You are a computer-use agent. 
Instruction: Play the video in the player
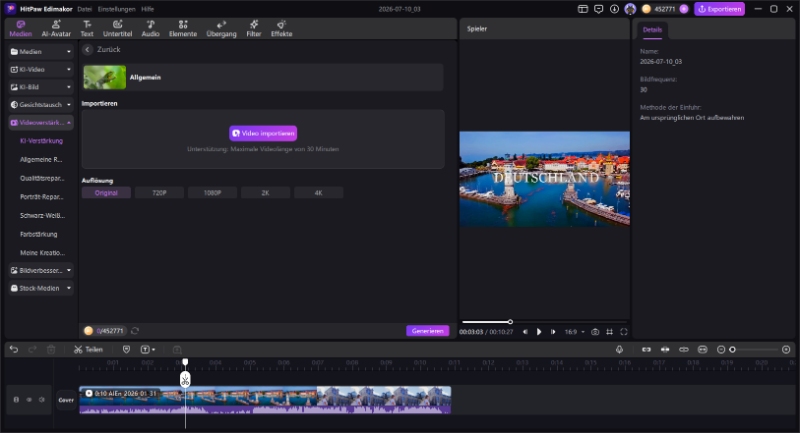coord(539,332)
